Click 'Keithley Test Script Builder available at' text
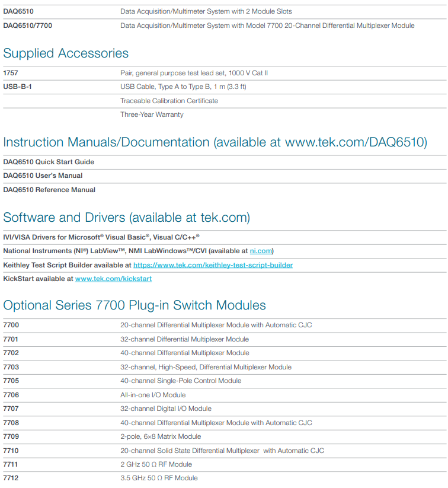 [68, 265]
